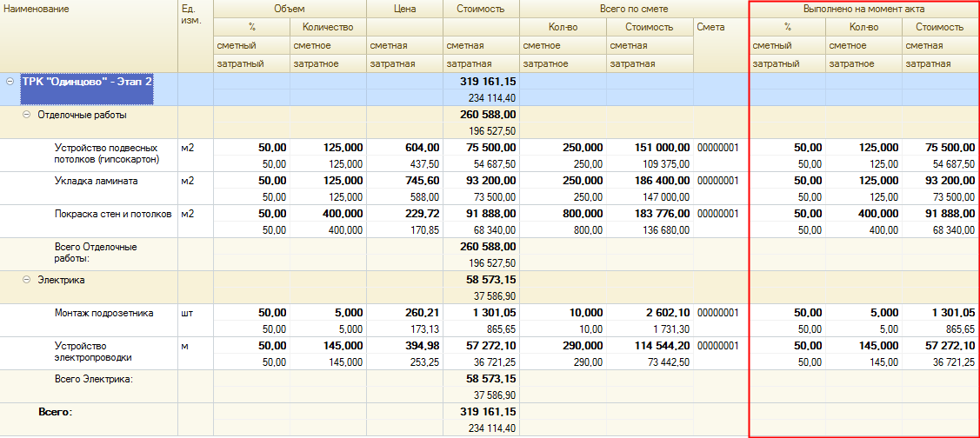
Task: Select the Монтаж подрозетника row
Action: (103, 313)
